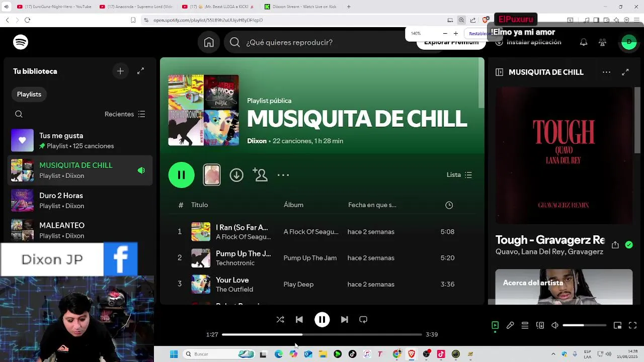The height and width of the screenshot is (362, 644).
Task: Reload the browser page
Action: click(27, 20)
